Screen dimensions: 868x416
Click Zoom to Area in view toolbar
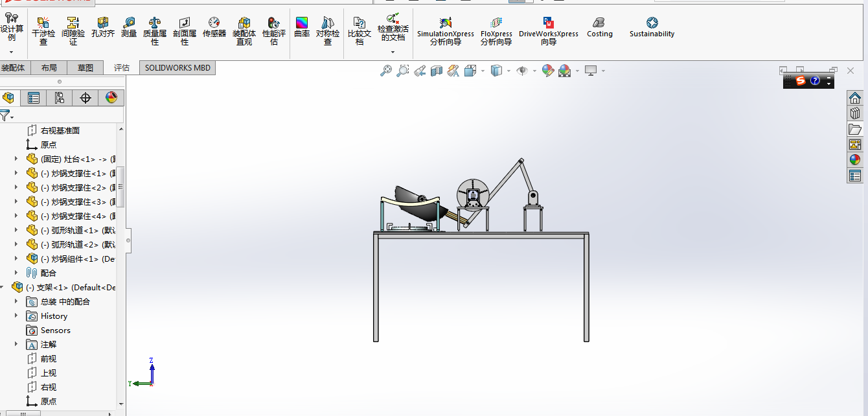(403, 71)
